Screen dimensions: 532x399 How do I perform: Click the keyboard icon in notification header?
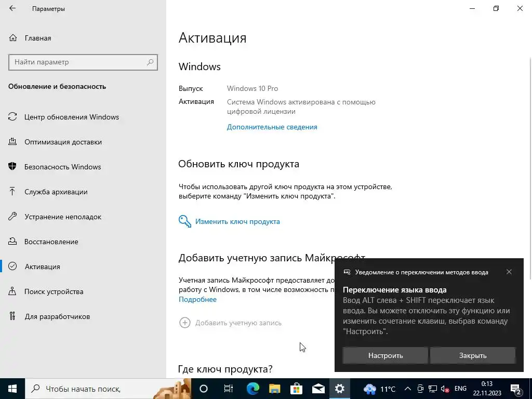pos(347,272)
